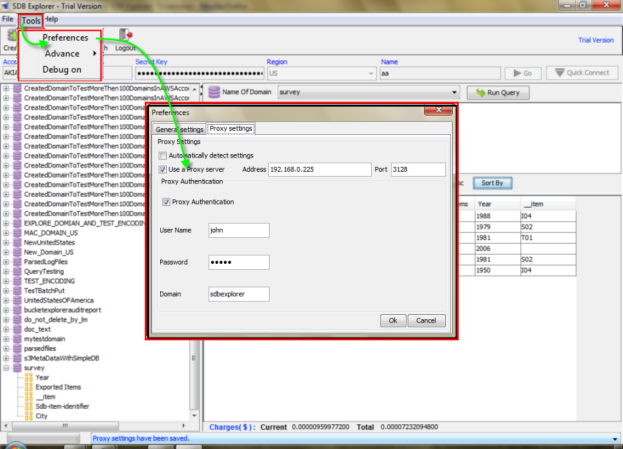
Task: Open the Region dropdown
Action: [x=321, y=74]
